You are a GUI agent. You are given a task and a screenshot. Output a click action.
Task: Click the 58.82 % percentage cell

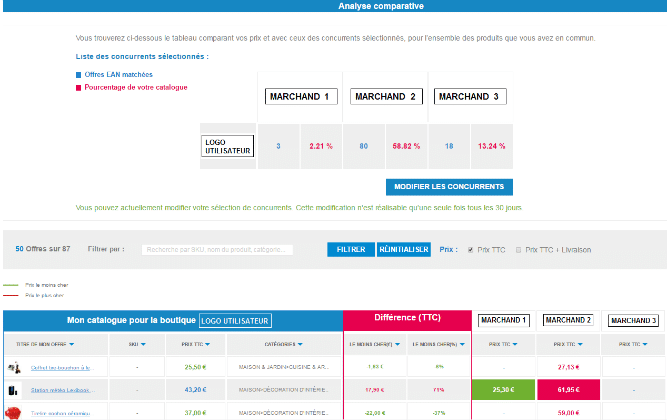click(406, 146)
